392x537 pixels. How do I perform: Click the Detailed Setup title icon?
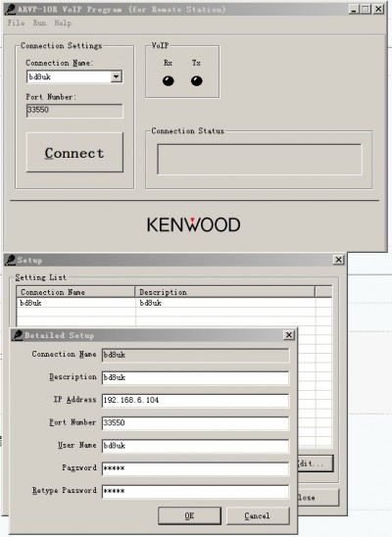pyautogui.click(x=18, y=335)
